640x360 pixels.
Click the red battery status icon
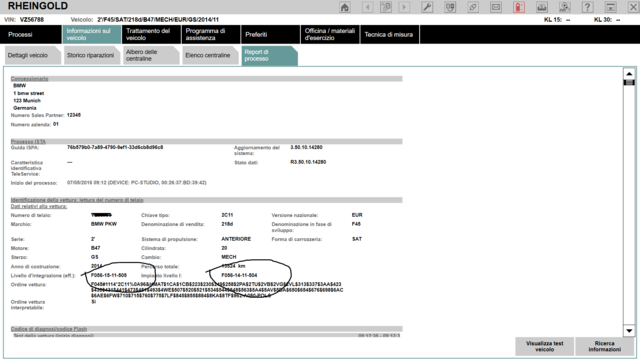[519, 7]
